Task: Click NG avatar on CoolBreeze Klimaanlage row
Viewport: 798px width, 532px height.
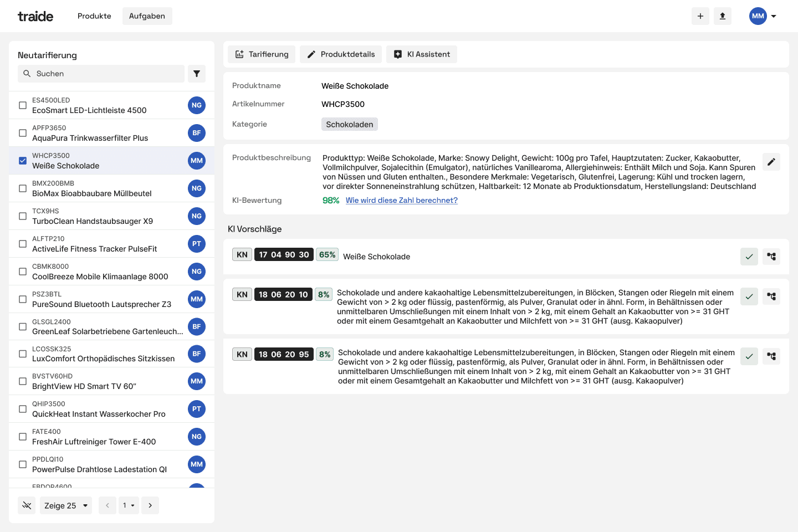Action: [197, 272]
